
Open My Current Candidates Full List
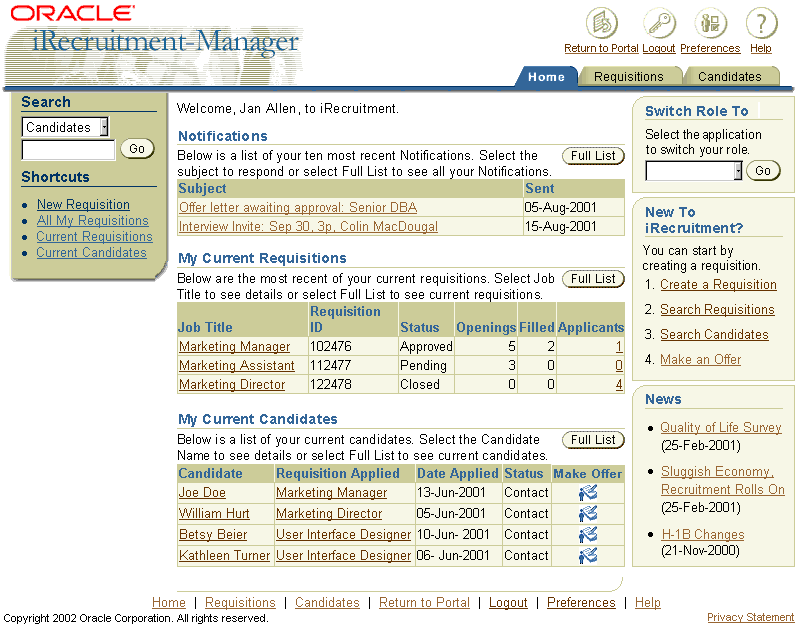point(593,440)
